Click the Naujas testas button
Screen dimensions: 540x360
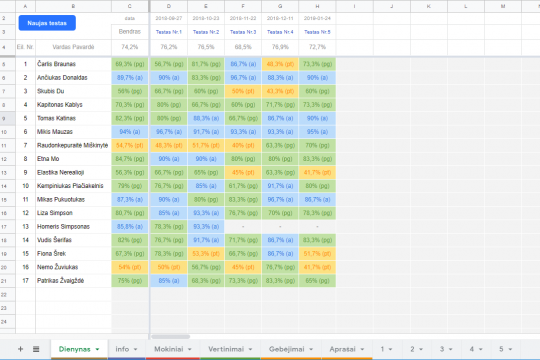(x=47, y=23)
